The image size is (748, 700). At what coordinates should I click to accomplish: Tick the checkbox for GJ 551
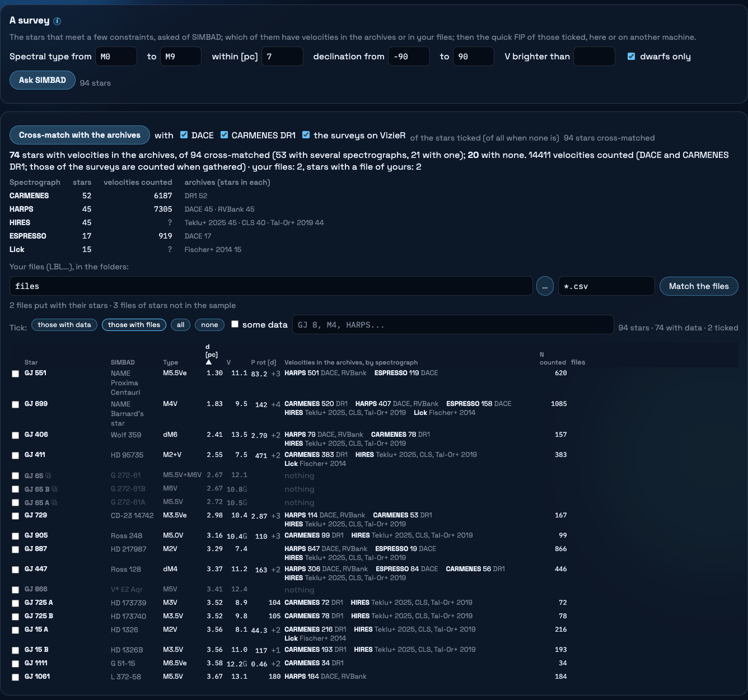[x=16, y=374]
